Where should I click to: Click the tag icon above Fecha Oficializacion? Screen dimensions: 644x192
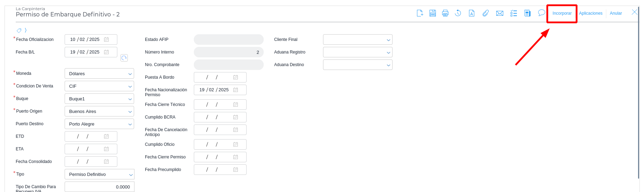19,30
